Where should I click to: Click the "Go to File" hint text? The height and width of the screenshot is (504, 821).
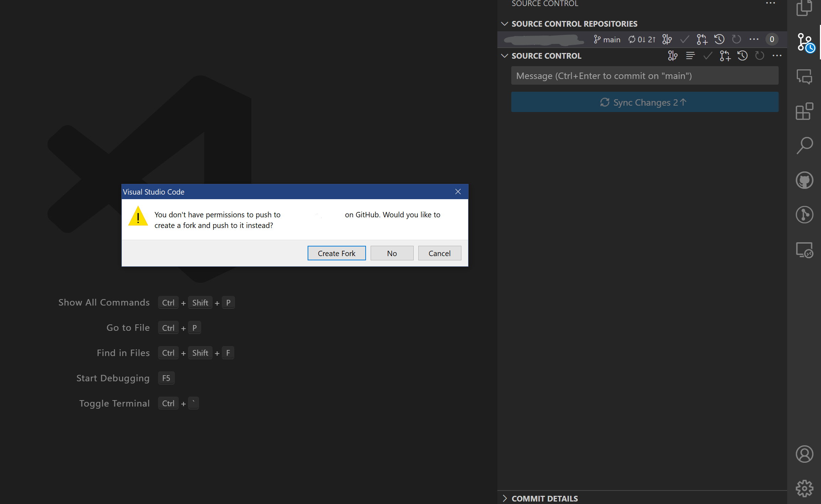pyautogui.click(x=128, y=328)
